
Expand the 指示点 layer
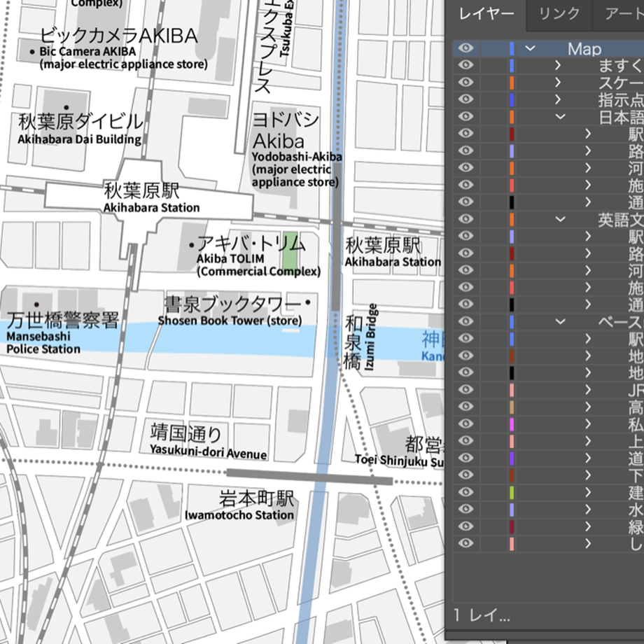coord(557,99)
